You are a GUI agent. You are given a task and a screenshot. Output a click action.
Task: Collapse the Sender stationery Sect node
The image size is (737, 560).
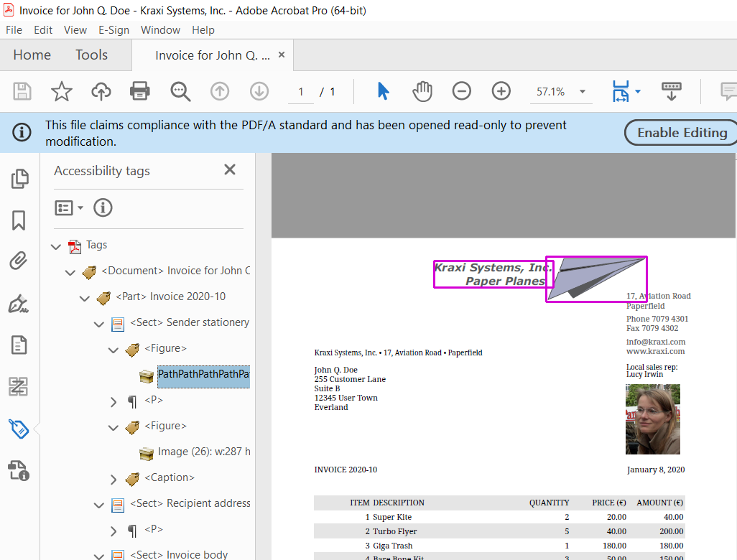coord(99,324)
